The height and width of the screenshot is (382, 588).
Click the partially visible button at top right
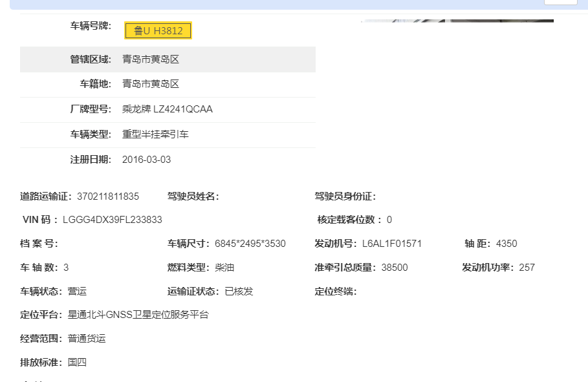coord(560,3)
